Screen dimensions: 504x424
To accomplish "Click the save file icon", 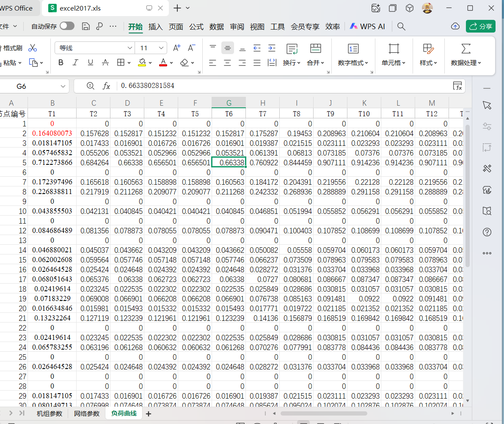I will (x=86, y=26).
